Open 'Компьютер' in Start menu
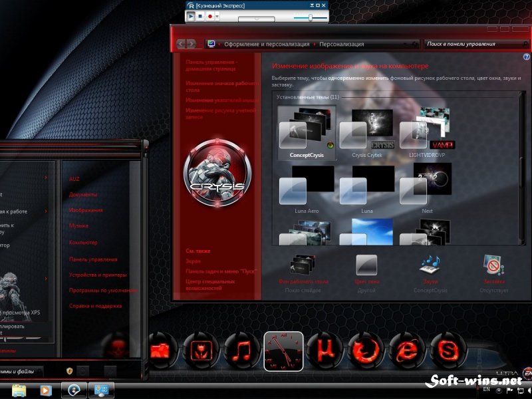The image size is (532, 399). coord(83,243)
